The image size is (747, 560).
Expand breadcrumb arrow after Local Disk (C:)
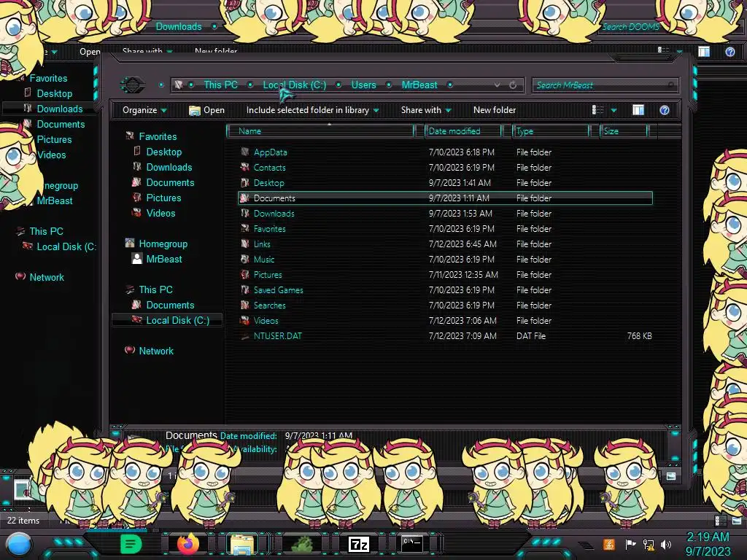[x=338, y=85]
